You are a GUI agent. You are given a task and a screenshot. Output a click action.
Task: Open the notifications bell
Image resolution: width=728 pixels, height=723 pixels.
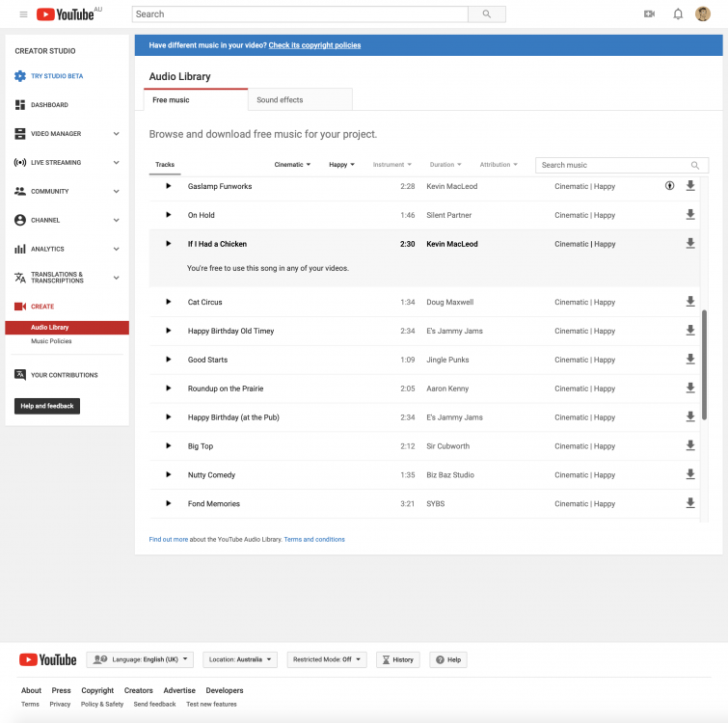(678, 13)
